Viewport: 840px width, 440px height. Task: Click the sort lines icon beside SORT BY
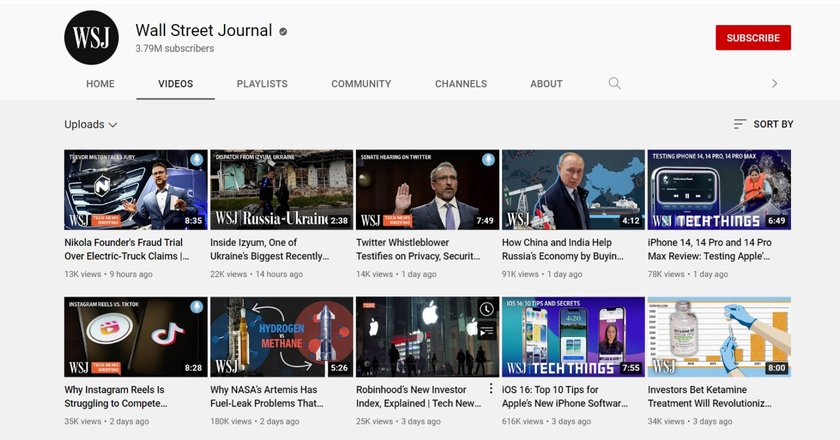click(739, 124)
